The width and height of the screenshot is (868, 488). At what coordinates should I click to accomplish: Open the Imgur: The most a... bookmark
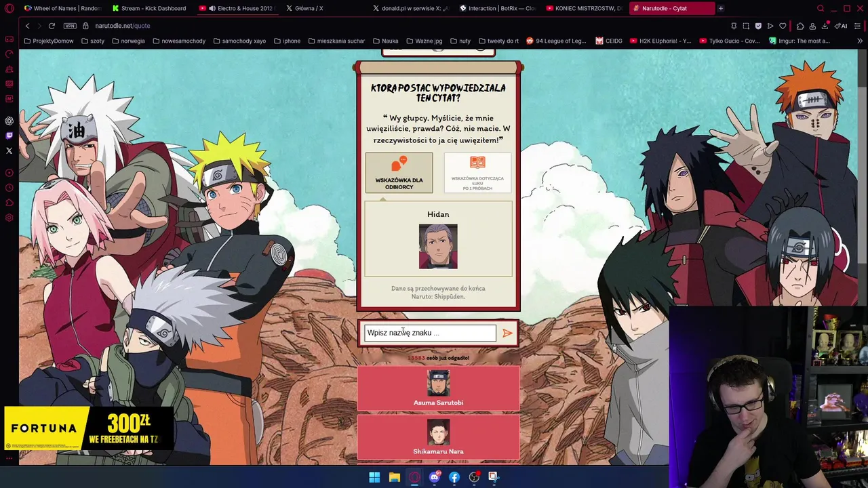pyautogui.click(x=800, y=41)
